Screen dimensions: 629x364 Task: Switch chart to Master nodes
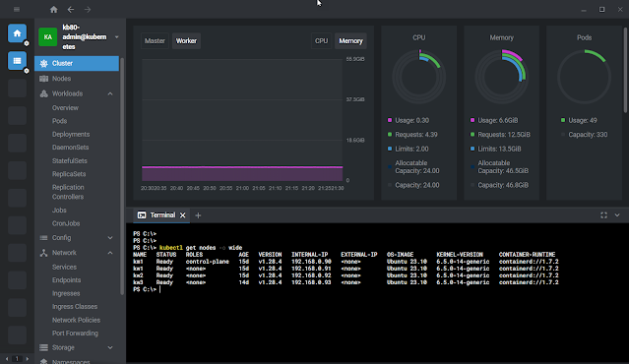155,41
